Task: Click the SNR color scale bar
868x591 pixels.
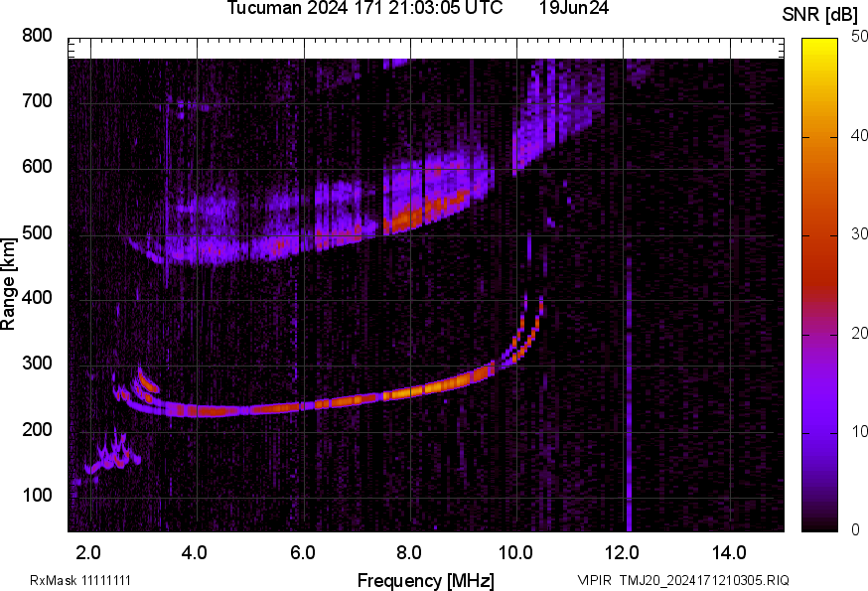Action: (820, 285)
